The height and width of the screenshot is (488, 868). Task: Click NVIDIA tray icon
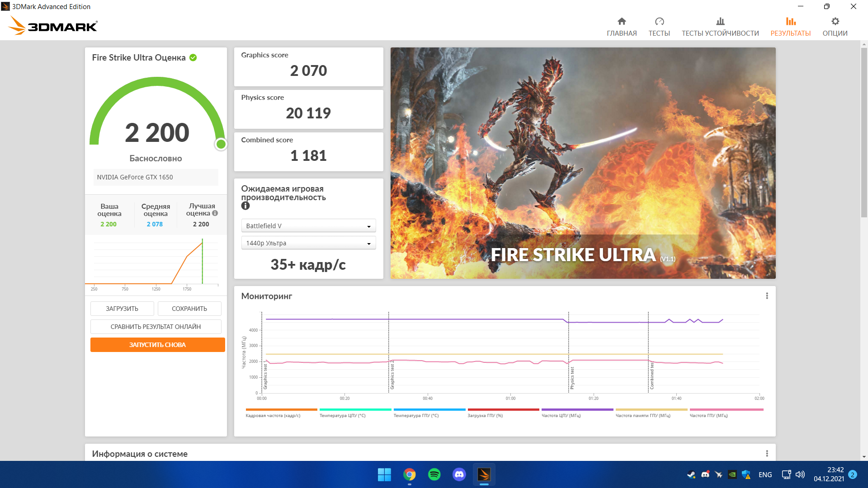732,474
